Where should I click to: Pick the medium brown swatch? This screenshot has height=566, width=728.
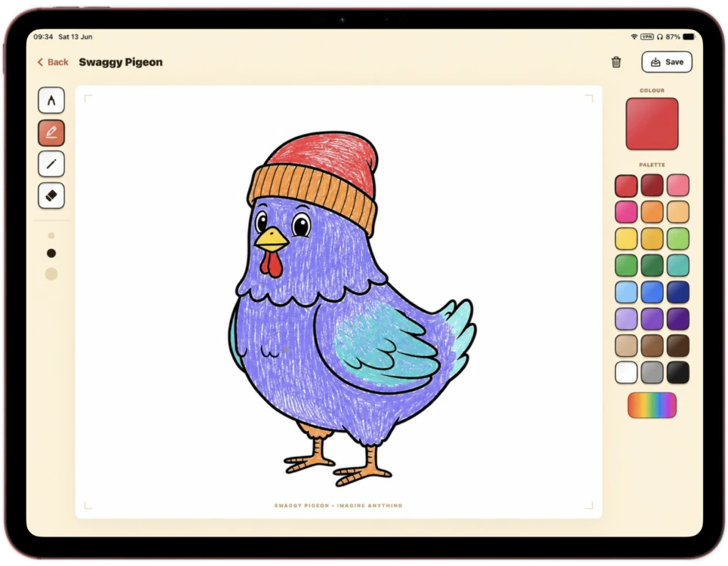(652, 346)
